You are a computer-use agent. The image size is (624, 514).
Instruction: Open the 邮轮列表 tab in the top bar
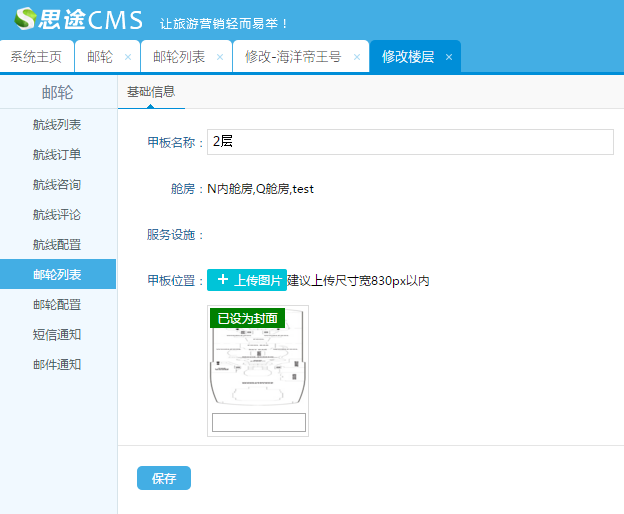179,57
